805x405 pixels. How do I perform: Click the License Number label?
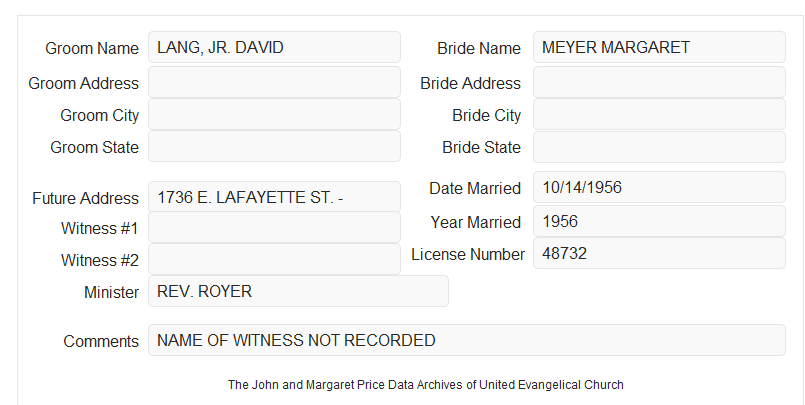point(468,254)
